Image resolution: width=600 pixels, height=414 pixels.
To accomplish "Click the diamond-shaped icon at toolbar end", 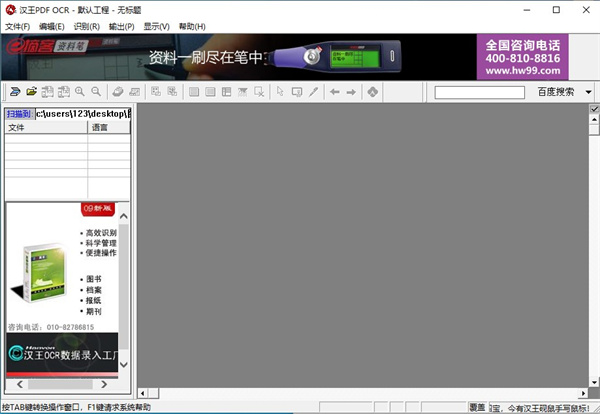I will [373, 92].
